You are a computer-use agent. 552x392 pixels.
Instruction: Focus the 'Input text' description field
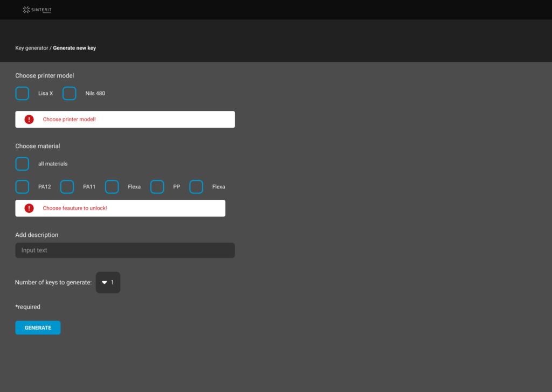125,250
